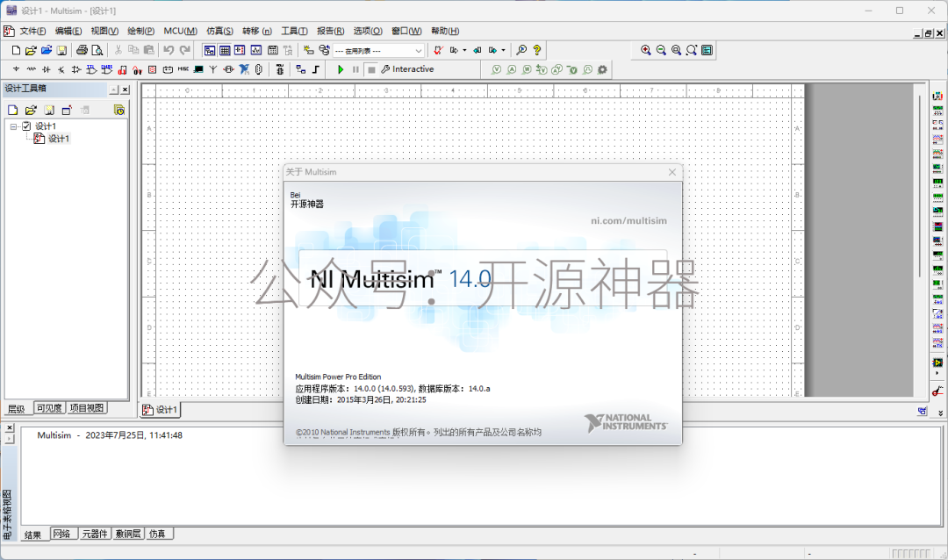Open the 帮助(H) menu
Screen dimensions: 948x560
click(445, 31)
